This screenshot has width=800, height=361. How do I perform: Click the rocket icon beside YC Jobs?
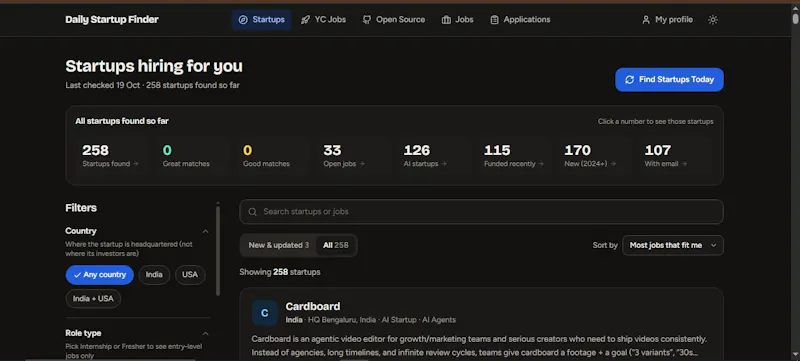point(305,20)
